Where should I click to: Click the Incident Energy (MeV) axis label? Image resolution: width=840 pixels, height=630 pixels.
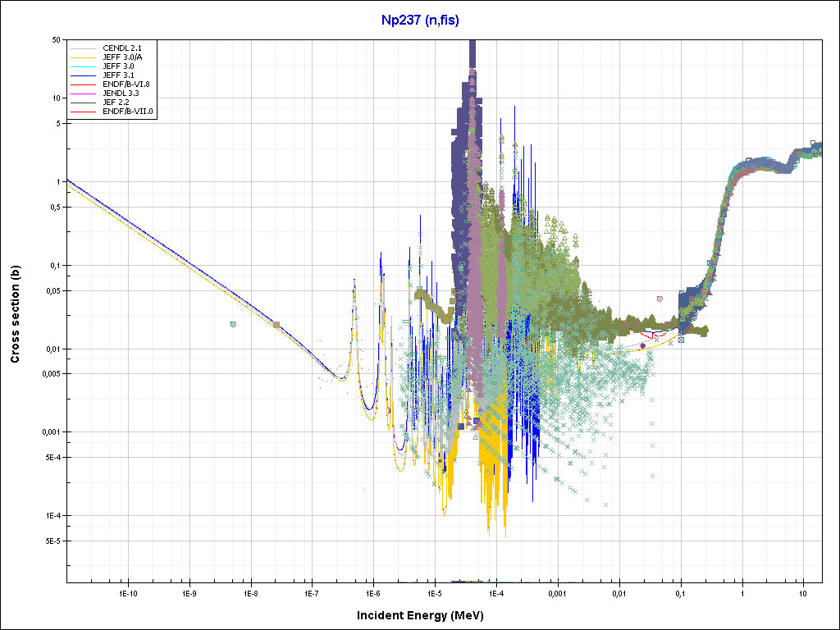(x=418, y=614)
